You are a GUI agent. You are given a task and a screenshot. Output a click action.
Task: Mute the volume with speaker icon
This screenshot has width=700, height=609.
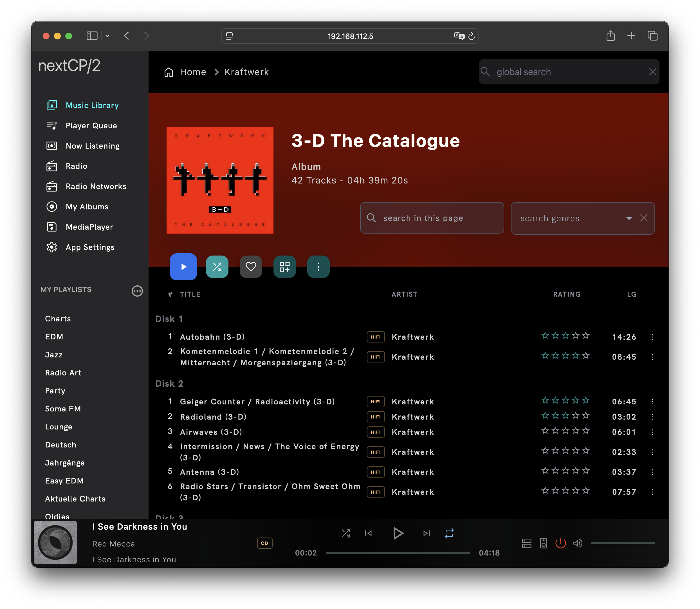tap(578, 543)
